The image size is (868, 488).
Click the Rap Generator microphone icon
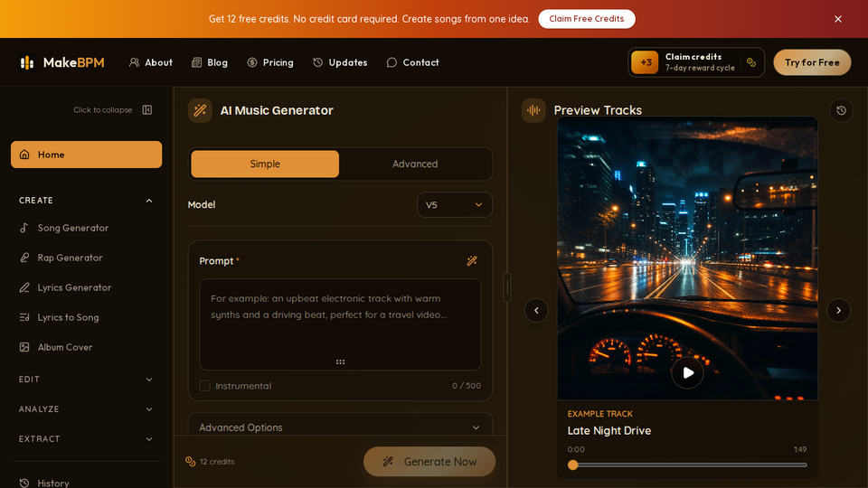pyautogui.click(x=24, y=258)
